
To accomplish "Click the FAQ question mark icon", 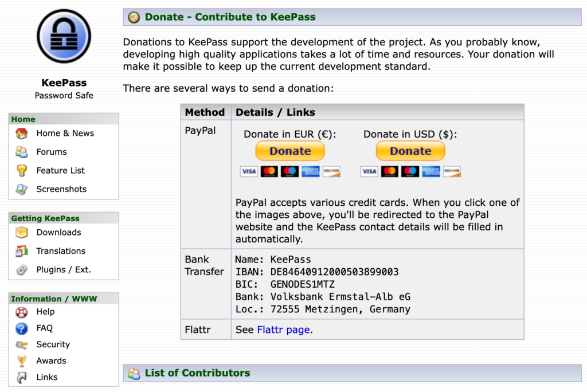I will coord(22,328).
